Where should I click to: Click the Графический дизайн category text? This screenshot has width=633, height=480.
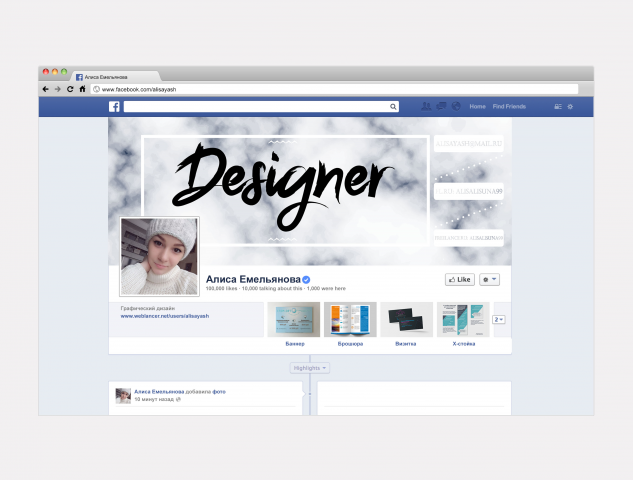coord(148,308)
